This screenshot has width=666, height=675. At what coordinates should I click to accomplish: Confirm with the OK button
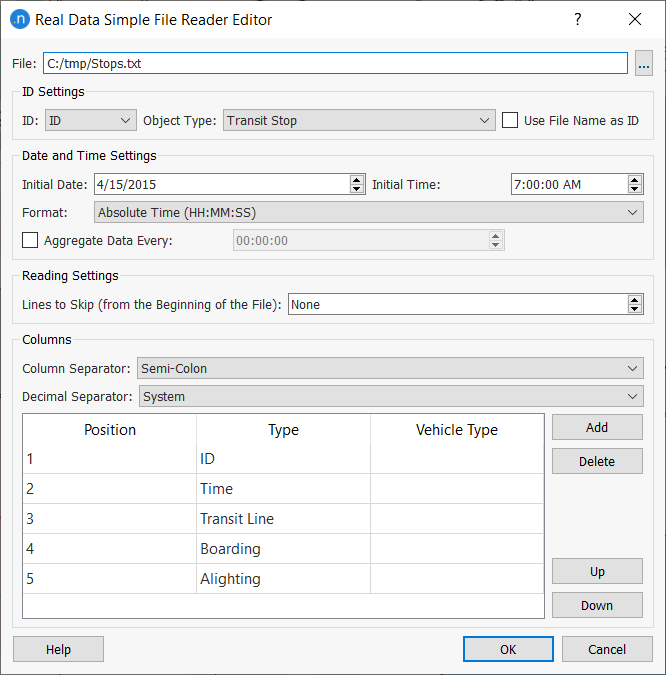point(508,649)
